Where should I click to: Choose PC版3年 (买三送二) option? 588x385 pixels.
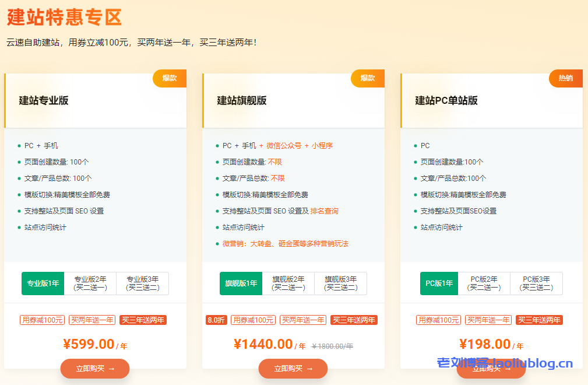point(536,283)
